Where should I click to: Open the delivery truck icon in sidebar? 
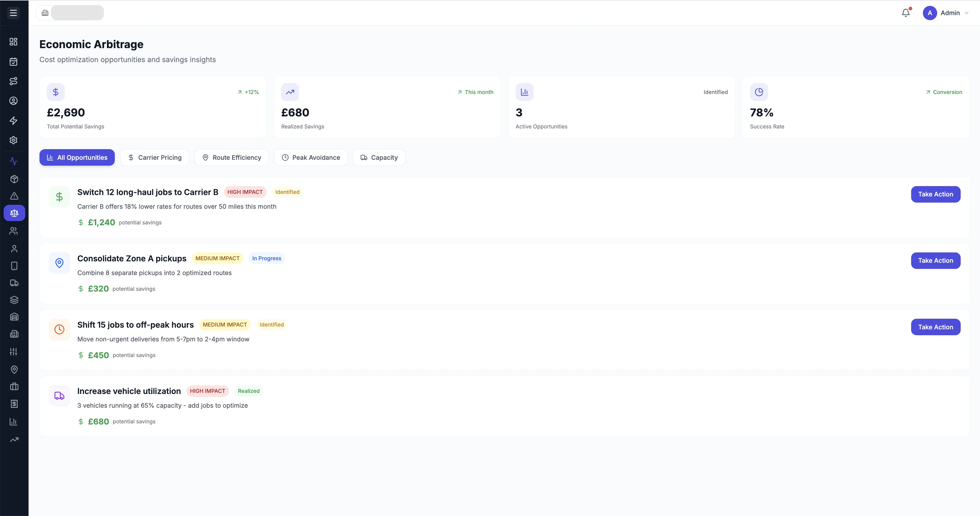(14, 283)
